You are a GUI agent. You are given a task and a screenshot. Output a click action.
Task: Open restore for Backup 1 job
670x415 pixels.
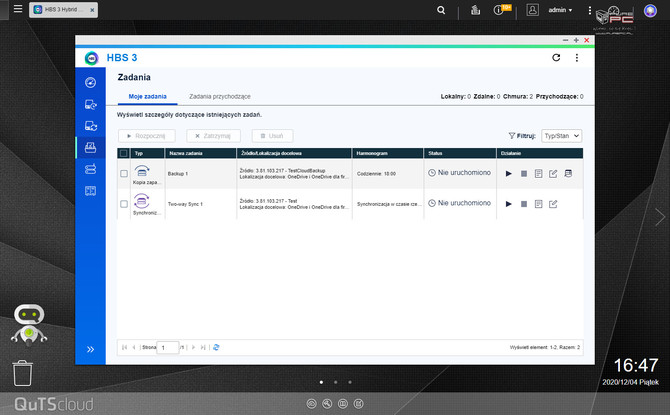(x=568, y=173)
